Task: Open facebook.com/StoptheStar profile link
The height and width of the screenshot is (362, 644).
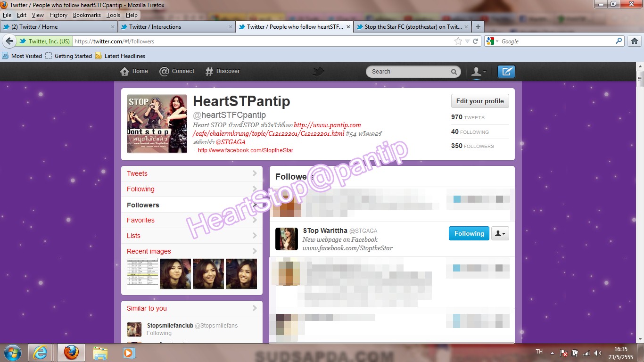Action: [x=246, y=150]
